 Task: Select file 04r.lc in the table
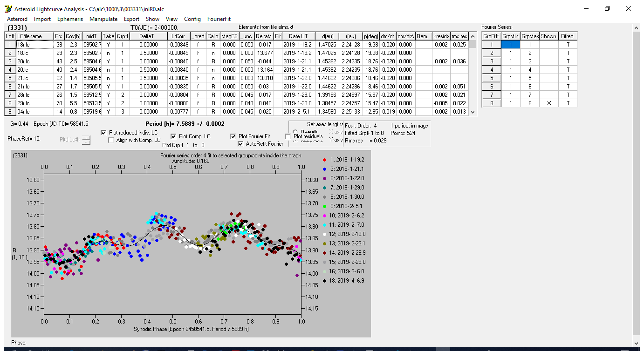(x=34, y=112)
